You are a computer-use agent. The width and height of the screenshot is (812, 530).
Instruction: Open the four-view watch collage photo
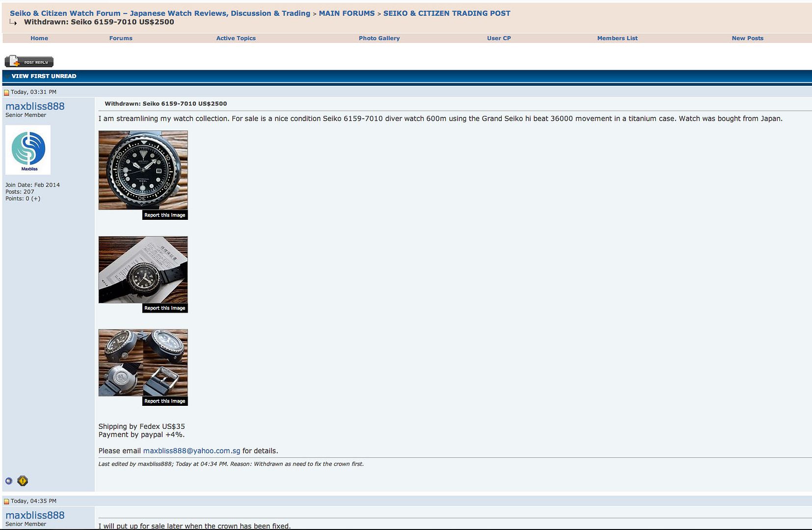tap(143, 363)
